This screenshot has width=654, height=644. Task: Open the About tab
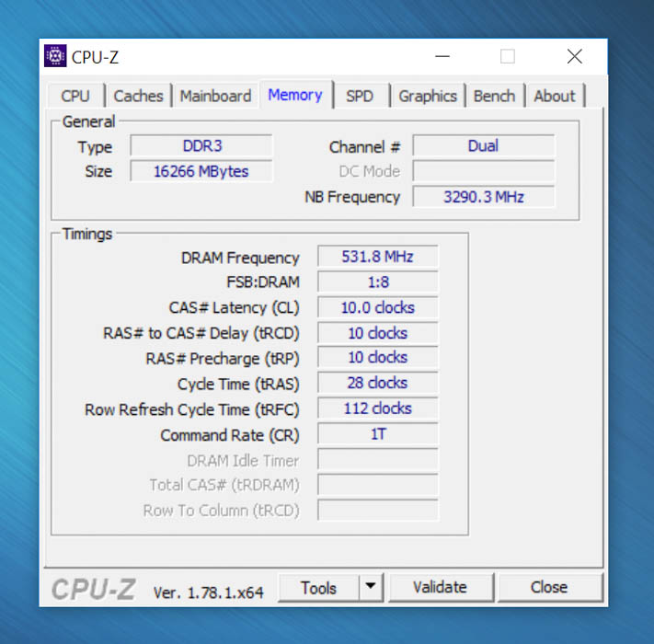pyautogui.click(x=555, y=96)
